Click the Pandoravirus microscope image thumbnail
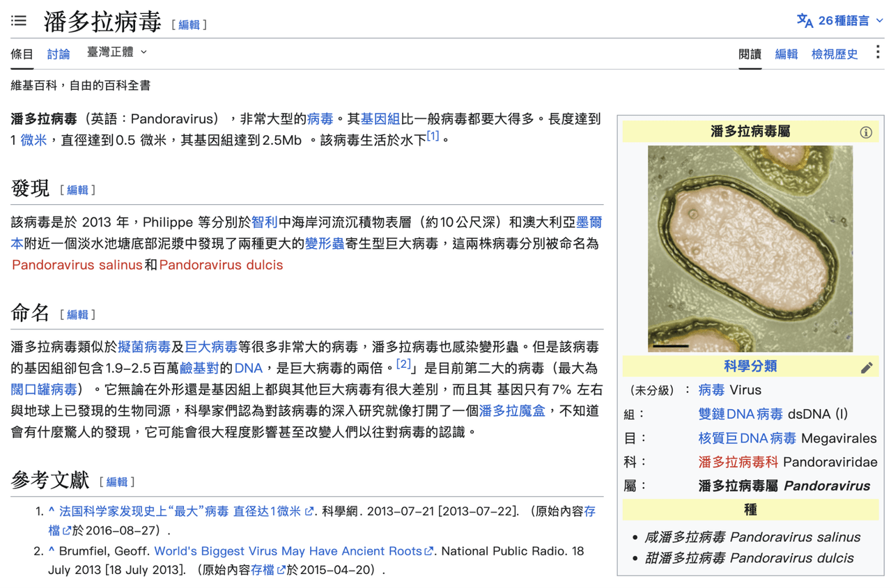The image size is (891, 588). (750, 249)
